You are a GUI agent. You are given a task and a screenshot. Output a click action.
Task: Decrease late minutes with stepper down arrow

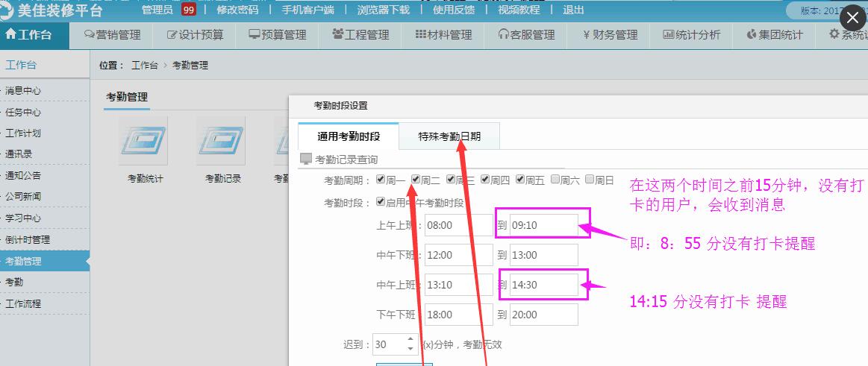tap(410, 348)
